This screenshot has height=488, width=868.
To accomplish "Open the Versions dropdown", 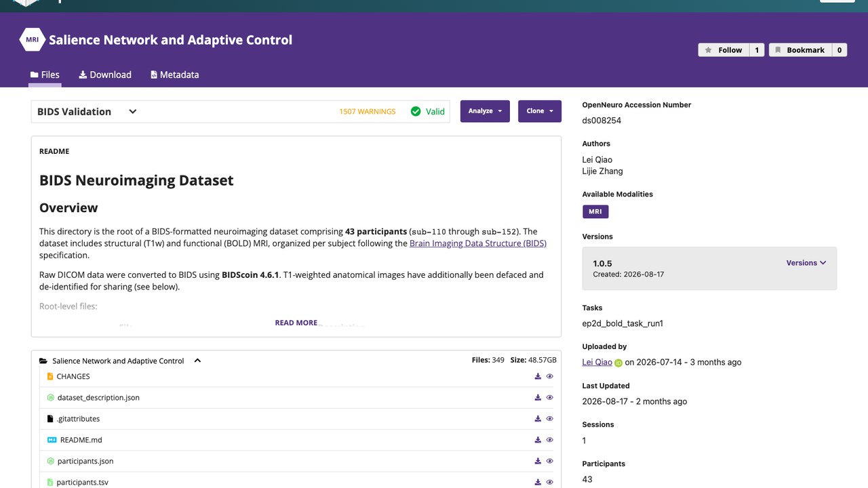I will point(806,263).
